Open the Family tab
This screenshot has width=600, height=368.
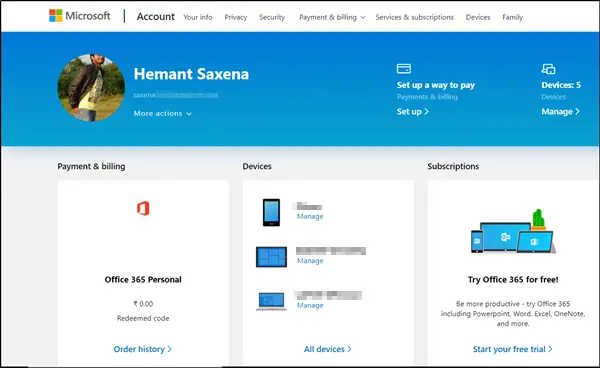click(x=512, y=17)
